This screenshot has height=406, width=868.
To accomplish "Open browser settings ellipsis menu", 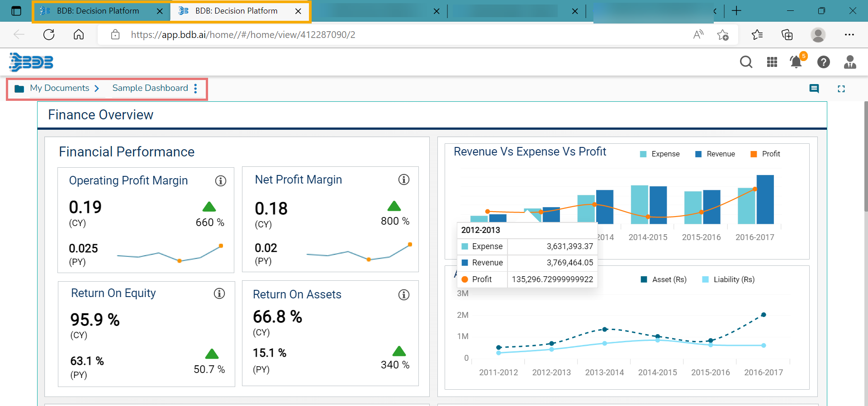I will [x=849, y=35].
